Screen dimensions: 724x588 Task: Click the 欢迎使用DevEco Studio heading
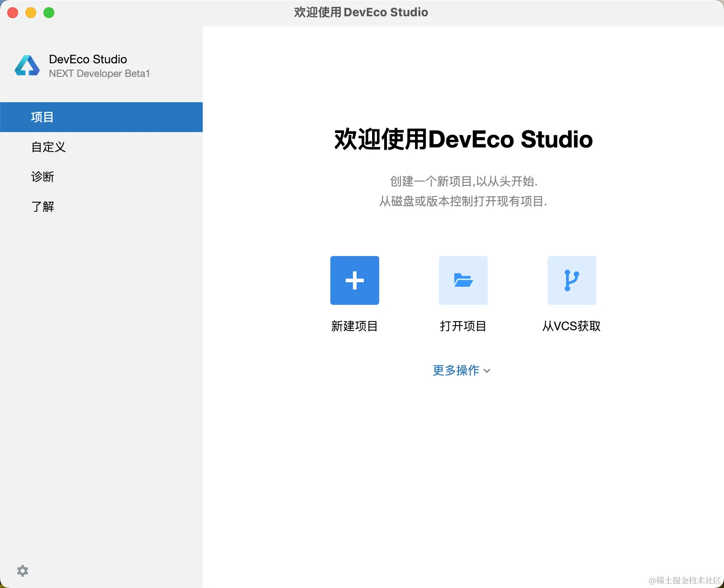(463, 139)
